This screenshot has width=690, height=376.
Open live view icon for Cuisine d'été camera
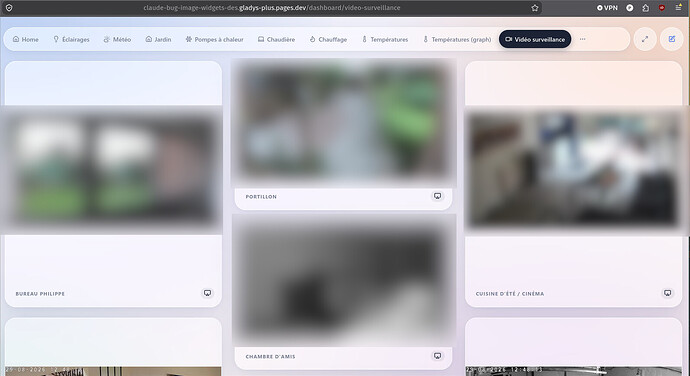pos(668,293)
